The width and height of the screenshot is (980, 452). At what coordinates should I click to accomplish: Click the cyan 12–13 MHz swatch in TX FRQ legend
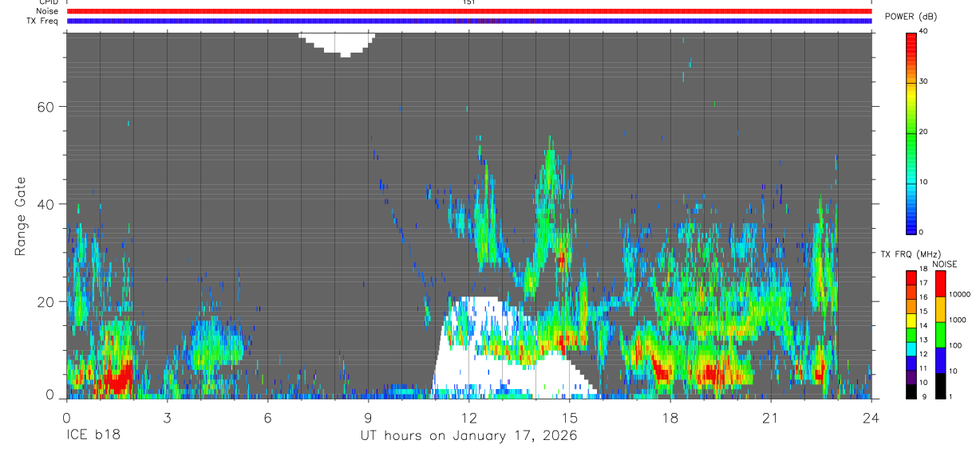[x=911, y=349]
